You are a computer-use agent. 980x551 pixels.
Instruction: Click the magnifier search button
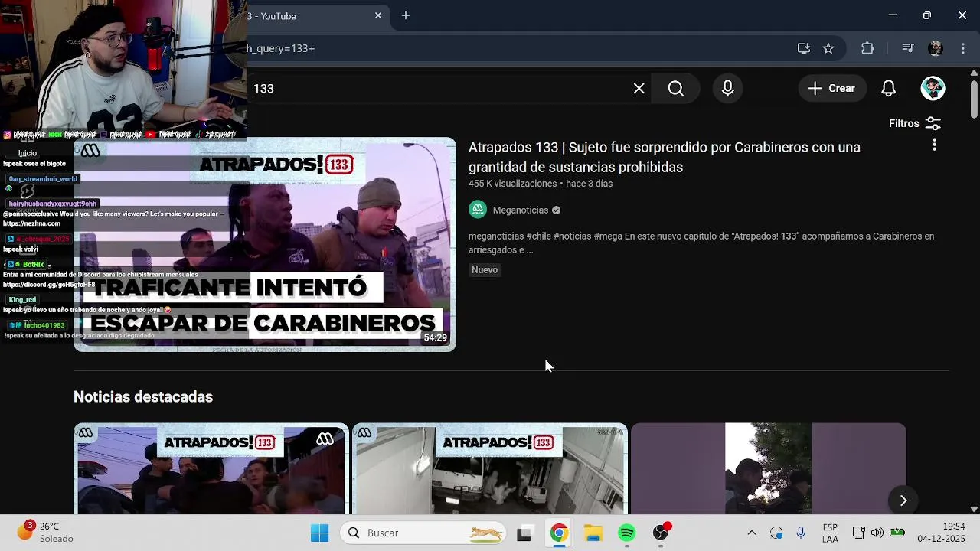675,89
